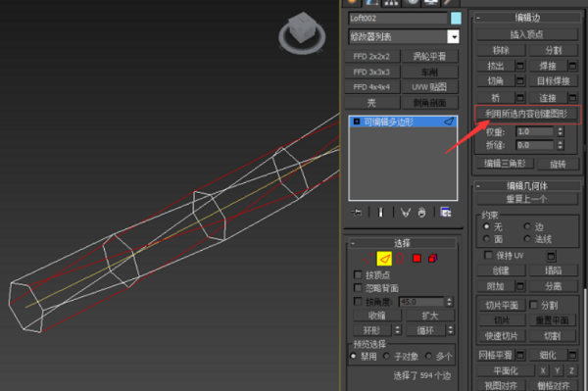This screenshot has width=588, height=391.
Task: Enable 按顶点 checkbox
Action: (x=358, y=274)
